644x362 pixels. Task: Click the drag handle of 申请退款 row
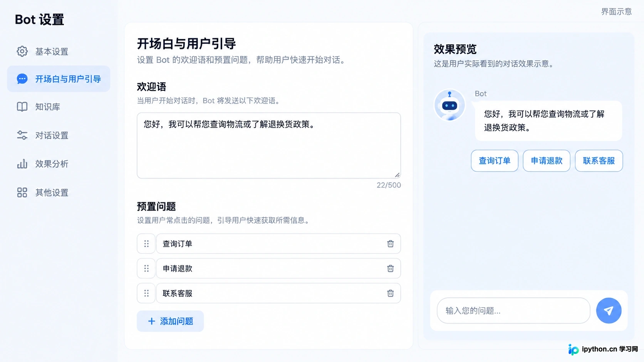[x=146, y=268]
